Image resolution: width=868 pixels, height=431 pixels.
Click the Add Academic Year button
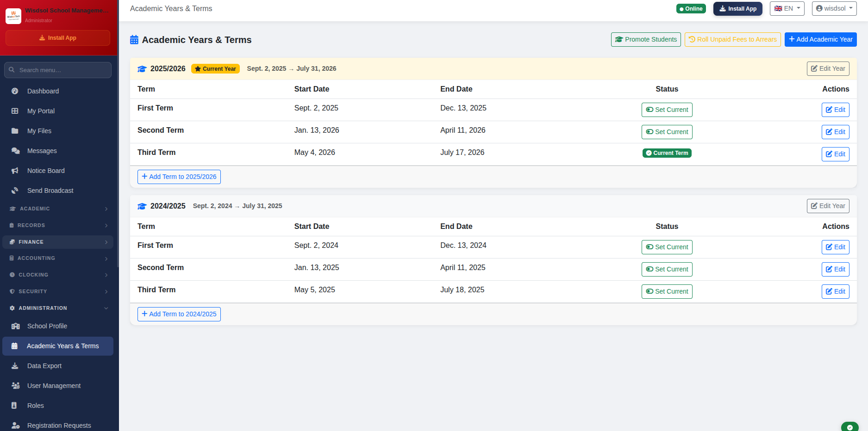click(820, 39)
